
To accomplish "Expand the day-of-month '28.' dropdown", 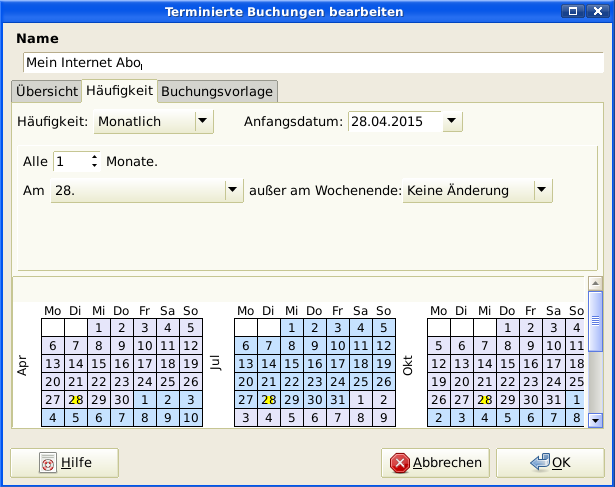I will click(x=233, y=190).
